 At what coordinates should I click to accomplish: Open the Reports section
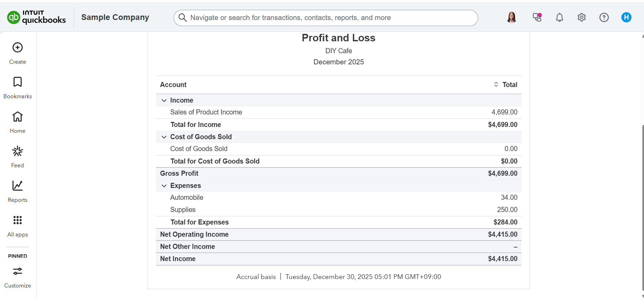tap(18, 186)
